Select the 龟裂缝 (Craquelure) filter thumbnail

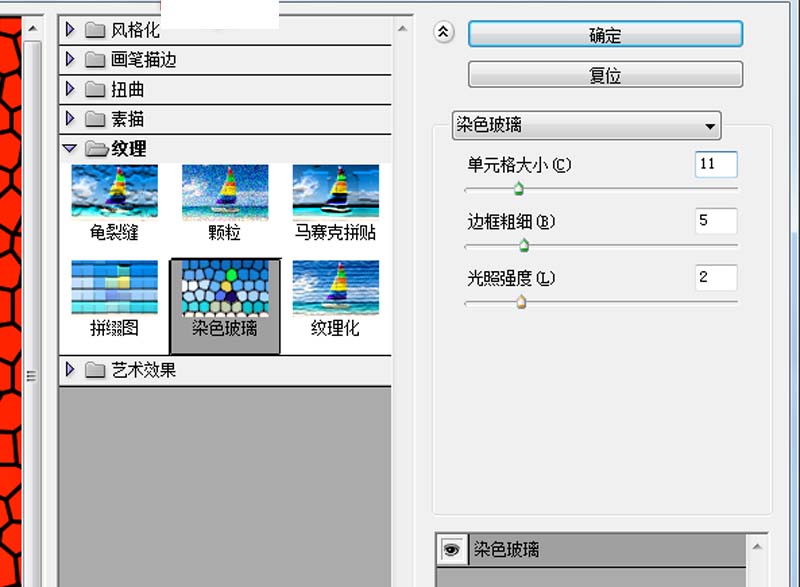pyautogui.click(x=114, y=190)
